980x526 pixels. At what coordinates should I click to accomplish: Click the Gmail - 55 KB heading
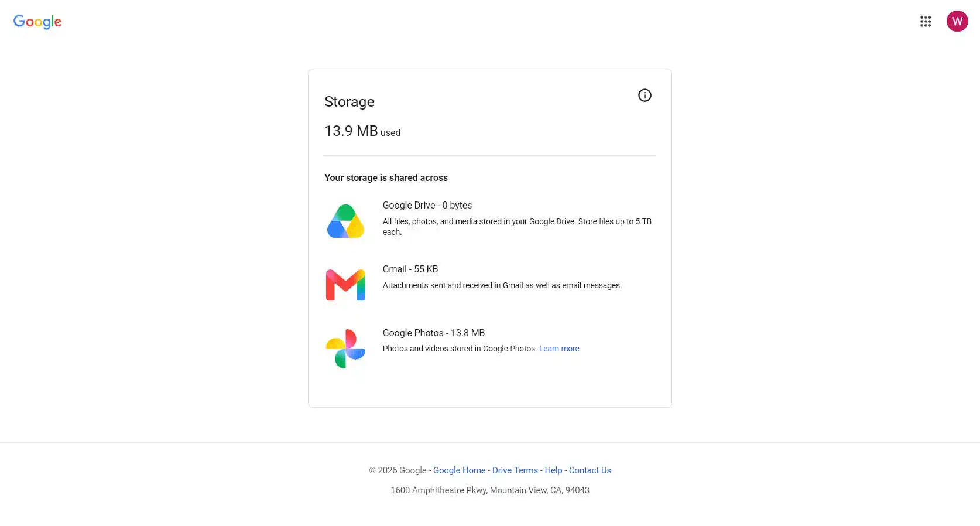click(410, 269)
